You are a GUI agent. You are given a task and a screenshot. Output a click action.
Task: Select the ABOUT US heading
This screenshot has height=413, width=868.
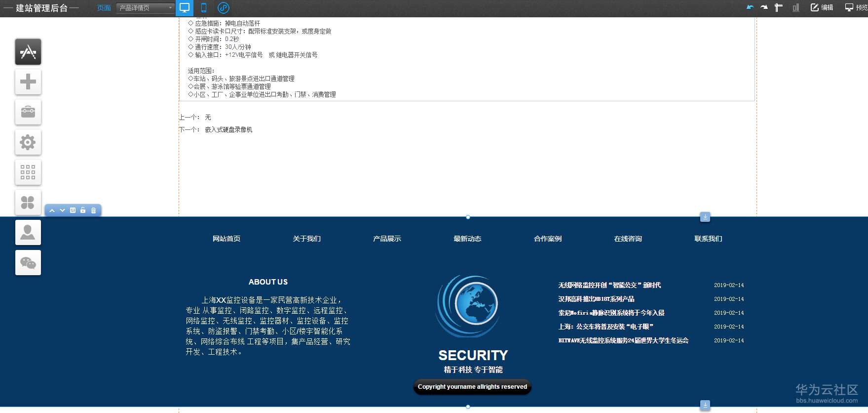pos(268,282)
